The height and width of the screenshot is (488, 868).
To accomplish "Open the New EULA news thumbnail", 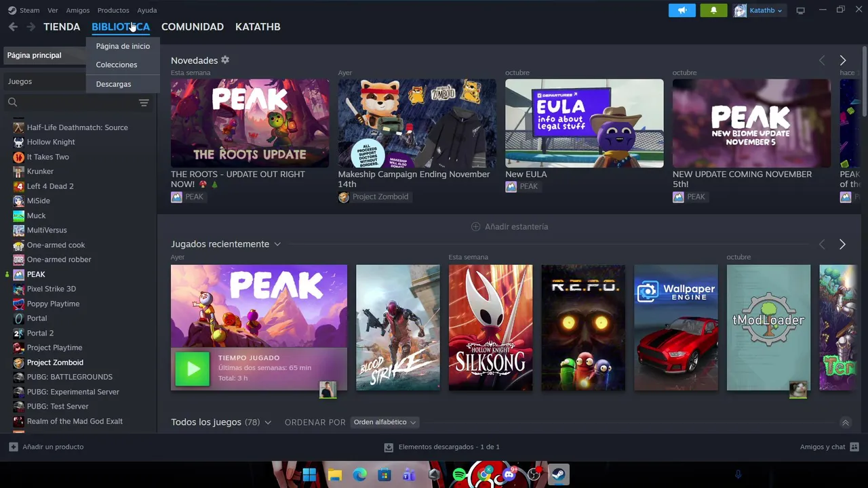I will click(585, 123).
